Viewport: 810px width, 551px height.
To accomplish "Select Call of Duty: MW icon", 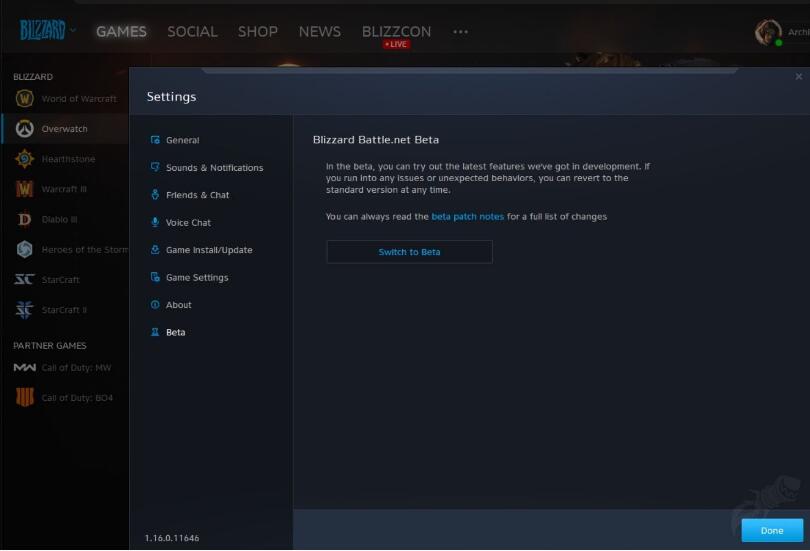I will (x=24, y=368).
